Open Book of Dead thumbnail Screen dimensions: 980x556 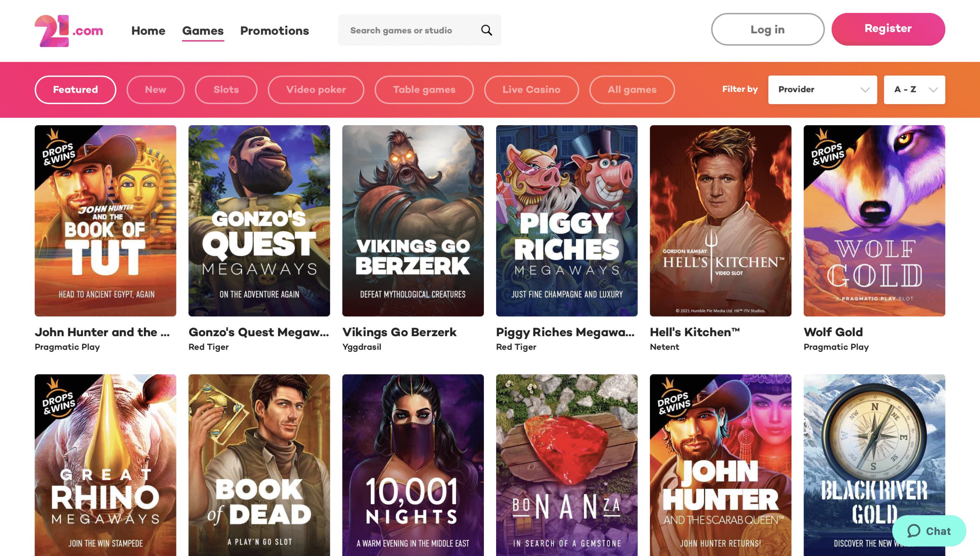[259, 465]
